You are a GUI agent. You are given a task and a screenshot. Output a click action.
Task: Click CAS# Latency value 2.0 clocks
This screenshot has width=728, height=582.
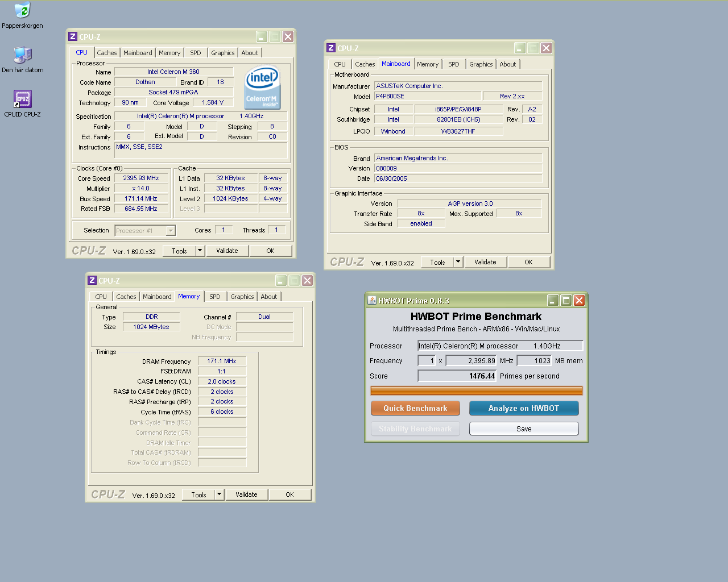pyautogui.click(x=222, y=381)
